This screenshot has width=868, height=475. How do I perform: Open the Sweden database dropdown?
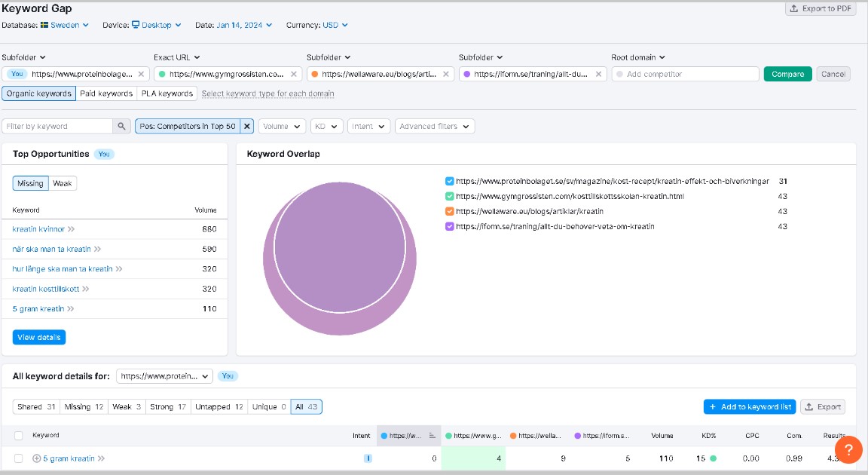point(65,25)
